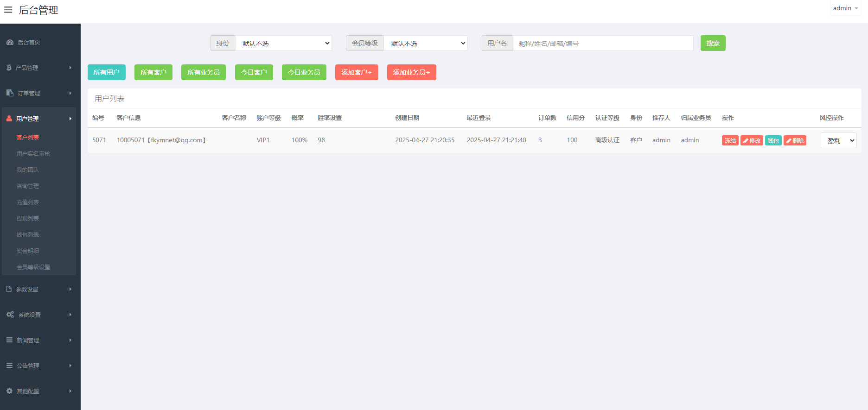The image size is (868, 410).
Task: Click the 添加客户+ button
Action: (x=356, y=72)
